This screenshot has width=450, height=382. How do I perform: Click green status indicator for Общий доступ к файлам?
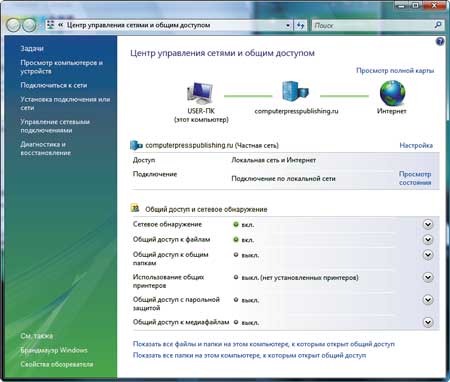[x=236, y=239]
